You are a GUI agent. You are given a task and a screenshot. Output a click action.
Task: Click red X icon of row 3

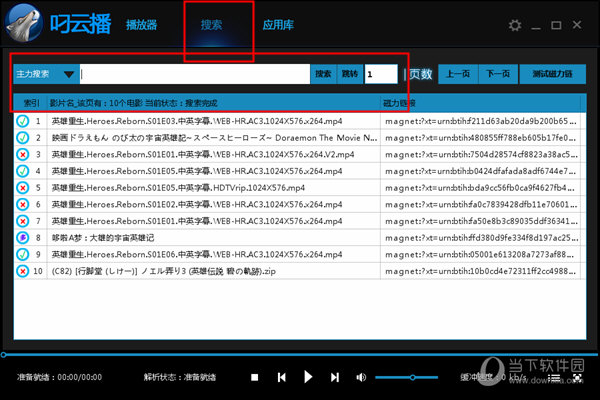(23, 155)
